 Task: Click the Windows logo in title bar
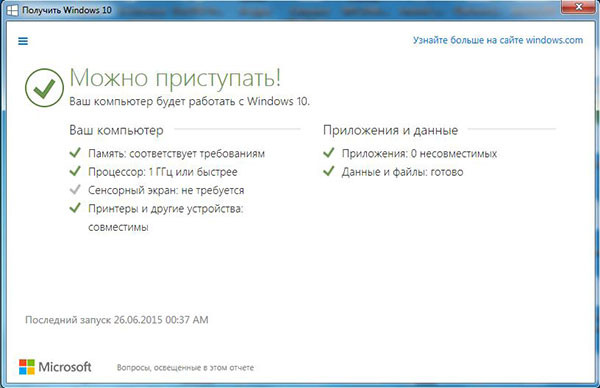click(x=13, y=10)
